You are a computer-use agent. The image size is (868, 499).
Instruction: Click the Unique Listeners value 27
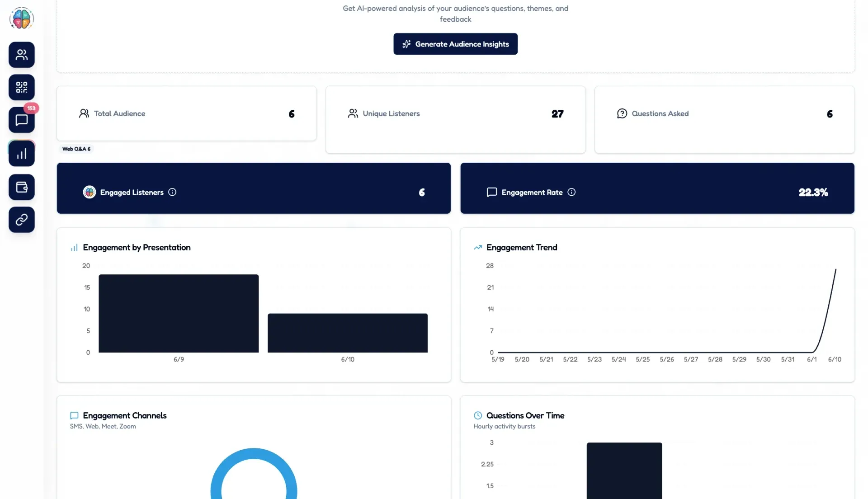click(x=557, y=114)
